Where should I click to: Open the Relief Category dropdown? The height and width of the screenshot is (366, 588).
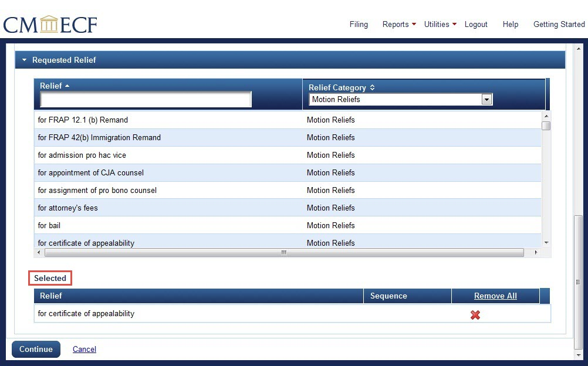486,100
